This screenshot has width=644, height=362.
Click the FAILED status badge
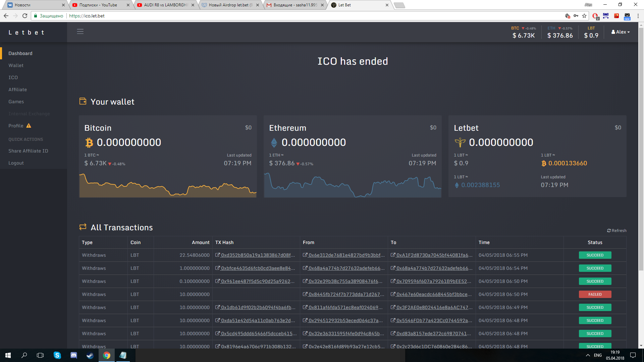click(x=595, y=294)
